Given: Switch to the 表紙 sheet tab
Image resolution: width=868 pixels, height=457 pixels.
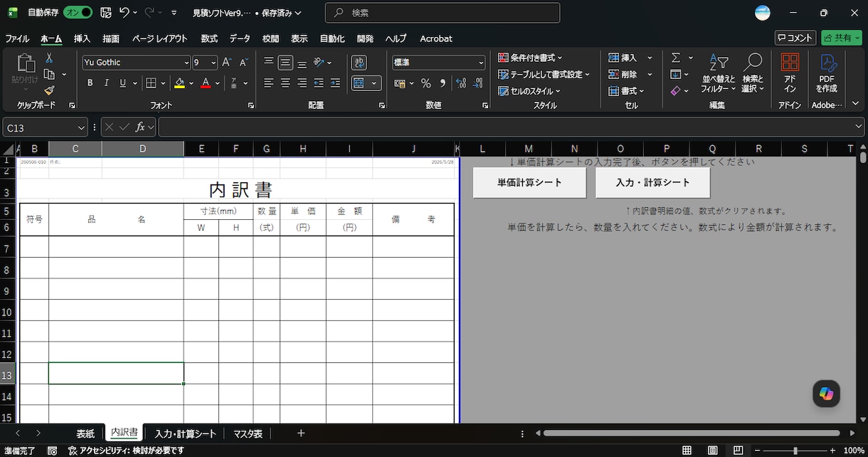Looking at the screenshot, I should coord(85,434).
